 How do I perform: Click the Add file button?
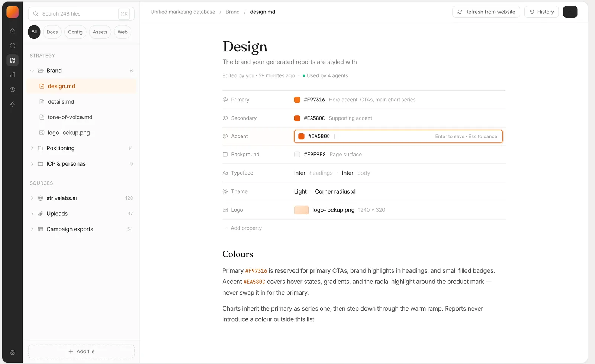click(x=81, y=351)
